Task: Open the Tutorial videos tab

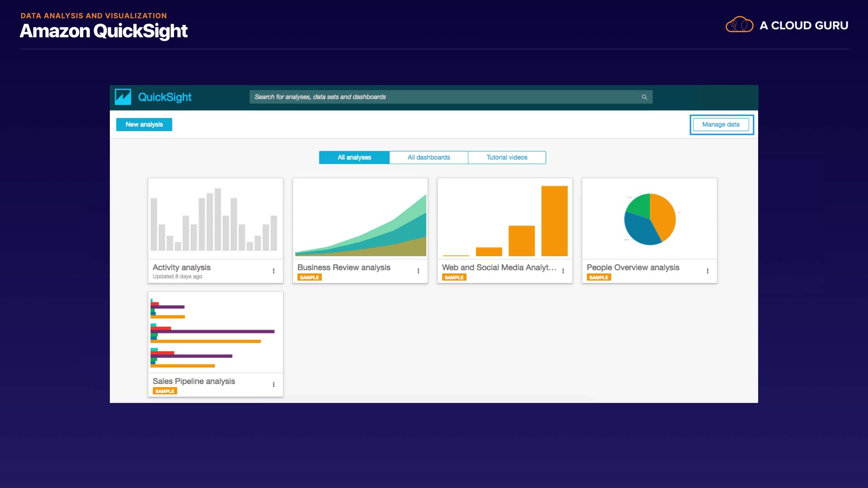Action: coord(507,157)
